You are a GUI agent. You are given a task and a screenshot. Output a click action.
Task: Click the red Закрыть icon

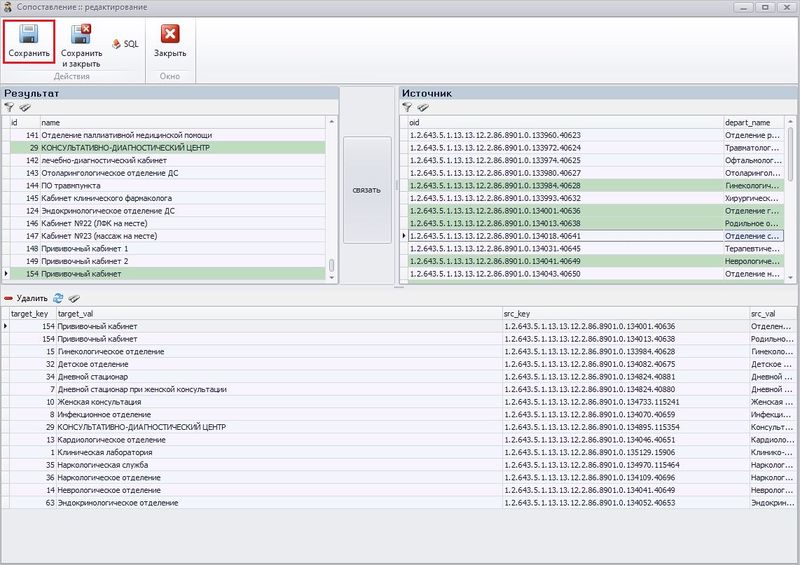[x=170, y=34]
